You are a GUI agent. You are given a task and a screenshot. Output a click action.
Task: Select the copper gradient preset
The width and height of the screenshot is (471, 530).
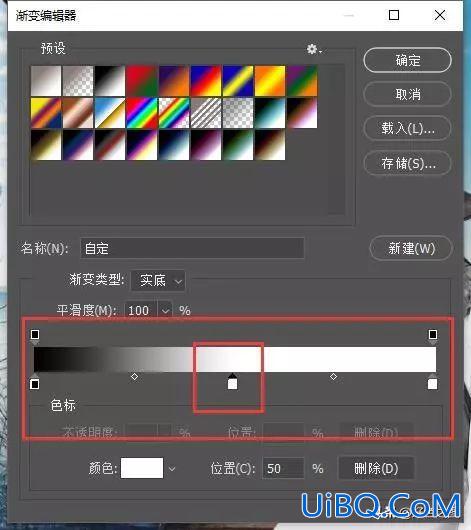[x=78, y=113]
